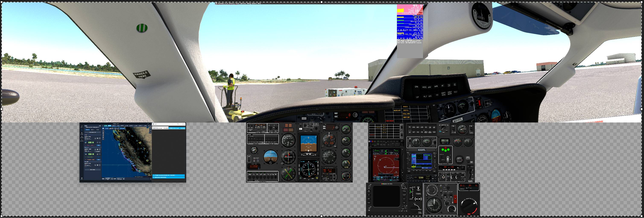
Task: Toggle the PITOT 1 switch on the overhead panel
Action: point(406,107)
